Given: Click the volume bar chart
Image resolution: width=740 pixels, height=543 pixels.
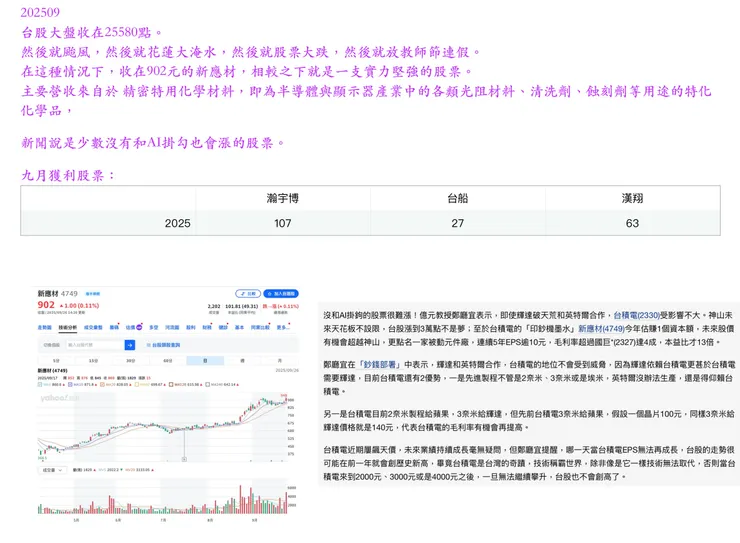Looking at the screenshot, I should coord(163,498).
